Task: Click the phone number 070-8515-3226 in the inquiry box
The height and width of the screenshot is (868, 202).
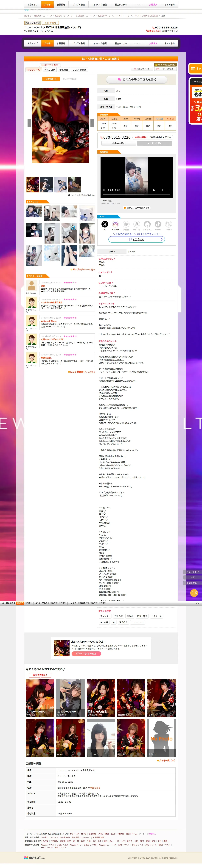Action: [117, 137]
